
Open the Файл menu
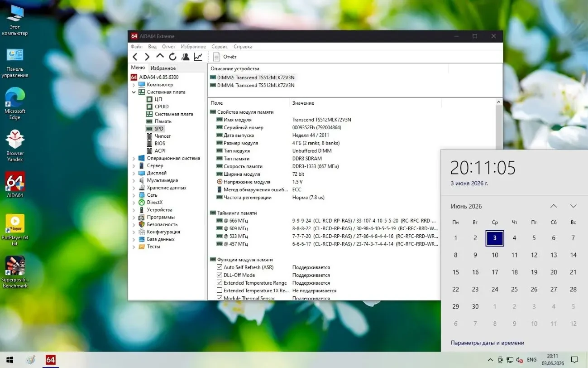point(137,47)
